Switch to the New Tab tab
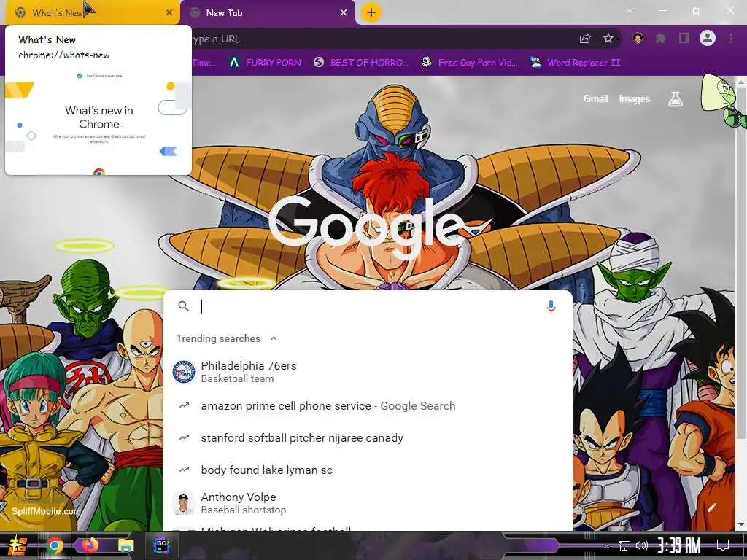This screenshot has width=747, height=560. (267, 13)
